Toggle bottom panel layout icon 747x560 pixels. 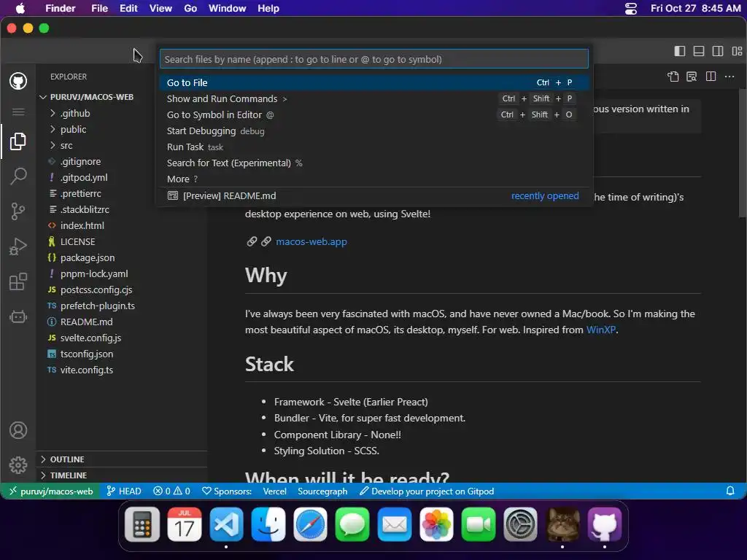699,52
